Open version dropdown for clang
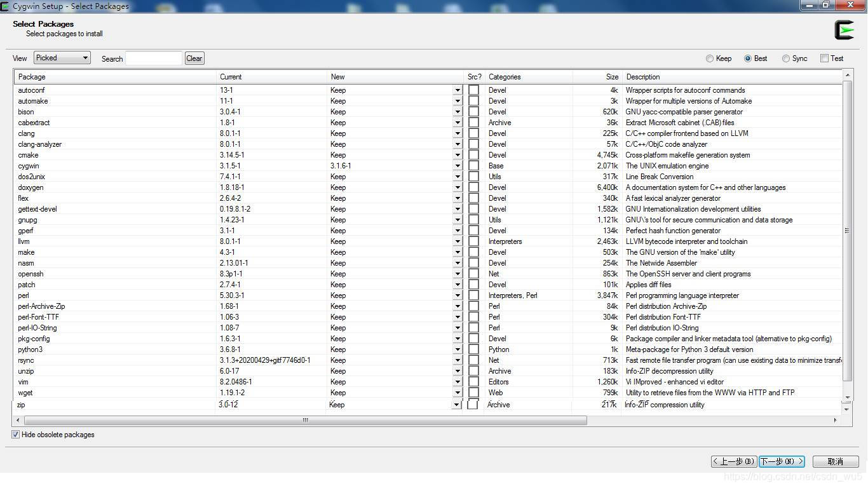The width and height of the screenshot is (868, 488). pos(458,133)
